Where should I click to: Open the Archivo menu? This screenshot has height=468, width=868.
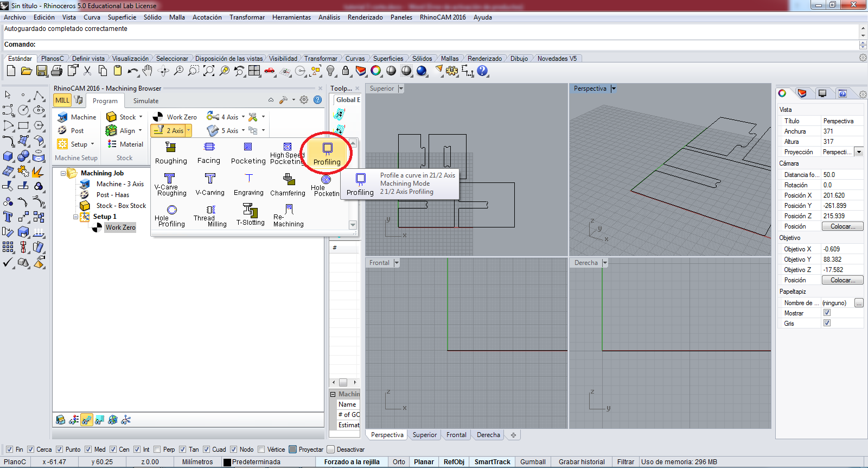coord(15,17)
